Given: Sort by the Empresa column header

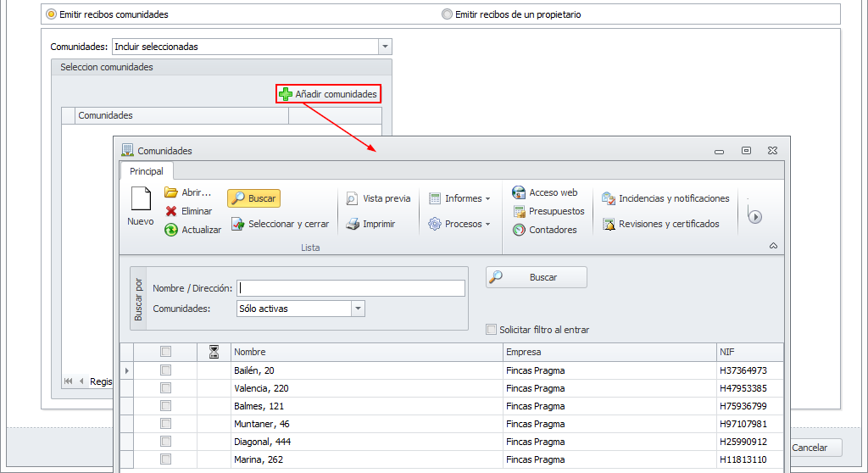Looking at the screenshot, I should click(609, 352).
